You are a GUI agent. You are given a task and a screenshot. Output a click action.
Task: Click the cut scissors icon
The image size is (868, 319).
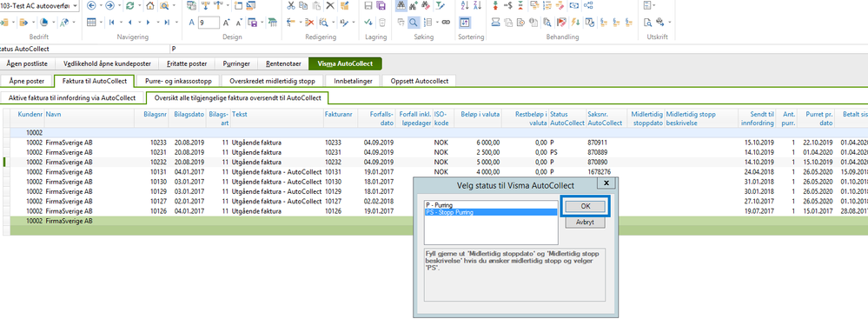[291, 5]
